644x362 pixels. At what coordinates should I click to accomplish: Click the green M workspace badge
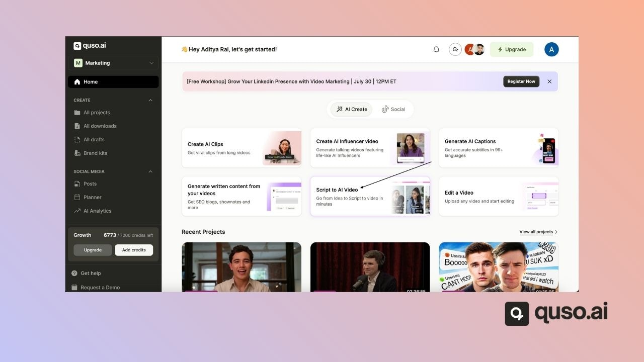[x=78, y=63]
